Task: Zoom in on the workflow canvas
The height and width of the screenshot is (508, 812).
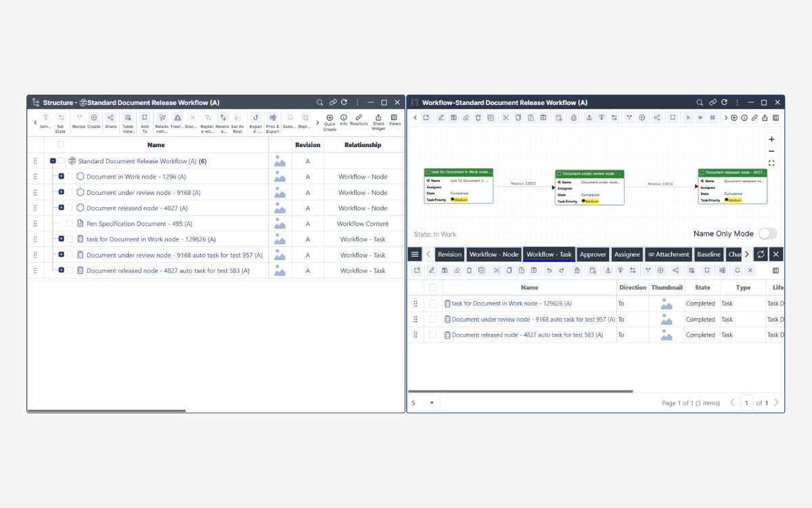Action: (x=771, y=139)
